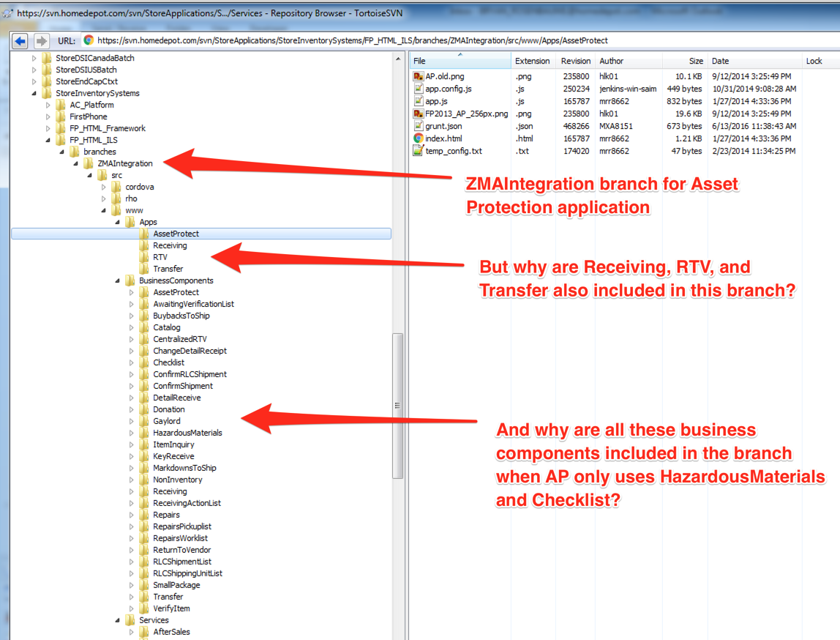The height and width of the screenshot is (640, 840).
Task: Click the app.config.js file icon
Action: click(x=419, y=89)
